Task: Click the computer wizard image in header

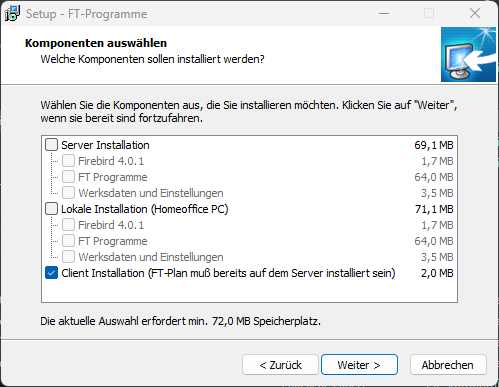Action: [x=468, y=54]
